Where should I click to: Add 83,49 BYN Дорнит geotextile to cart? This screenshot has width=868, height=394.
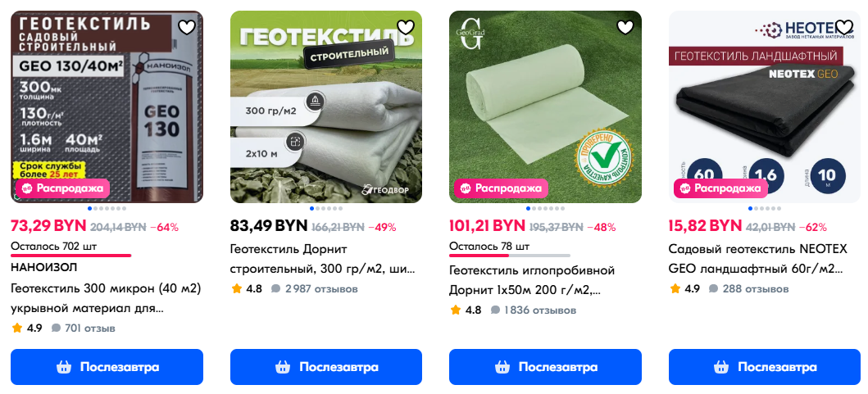[x=326, y=367]
